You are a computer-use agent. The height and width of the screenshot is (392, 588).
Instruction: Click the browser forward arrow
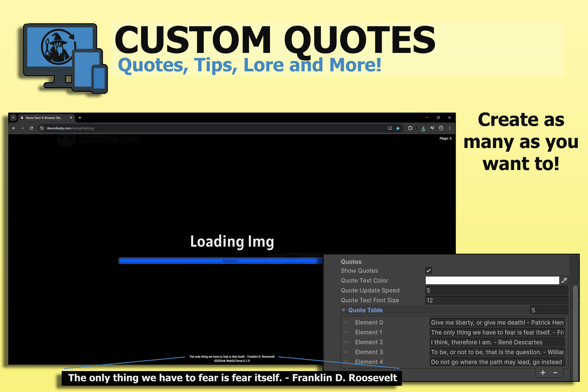(x=23, y=128)
